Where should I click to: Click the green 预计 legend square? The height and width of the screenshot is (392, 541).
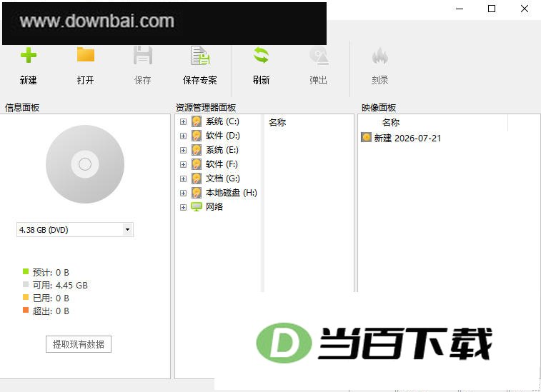(x=26, y=271)
